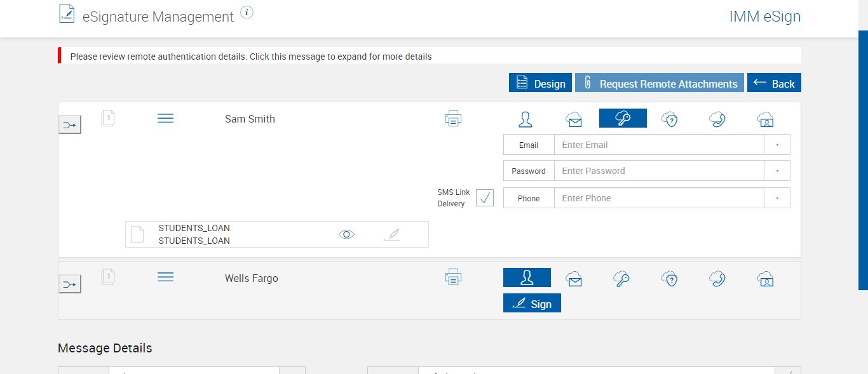Open the hamburger menu for Wells Fargo

165,277
